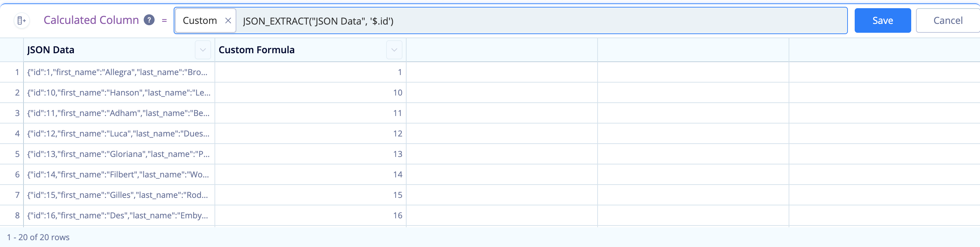Select the JSON Data column header
The width and height of the screenshot is (980, 247).
point(51,49)
